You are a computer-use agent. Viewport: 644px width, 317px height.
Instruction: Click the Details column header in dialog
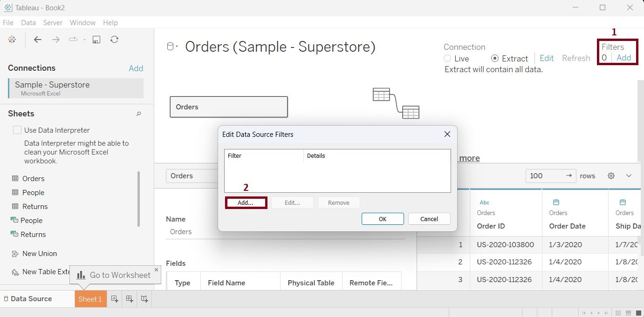coord(377,155)
